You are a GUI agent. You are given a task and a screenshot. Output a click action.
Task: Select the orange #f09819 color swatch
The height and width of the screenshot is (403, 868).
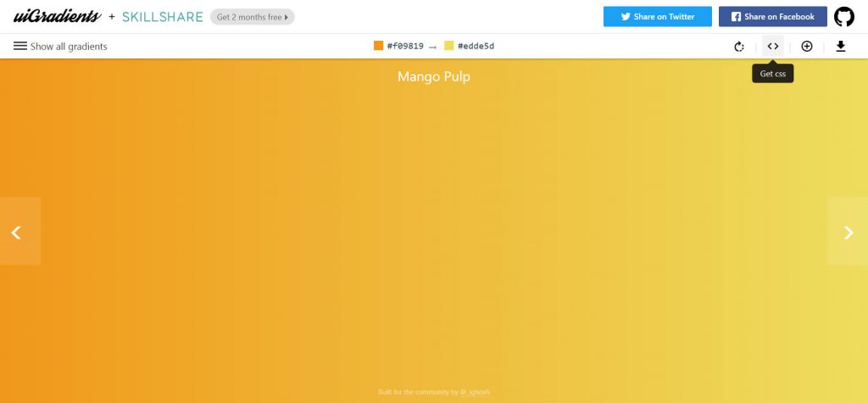coord(379,46)
